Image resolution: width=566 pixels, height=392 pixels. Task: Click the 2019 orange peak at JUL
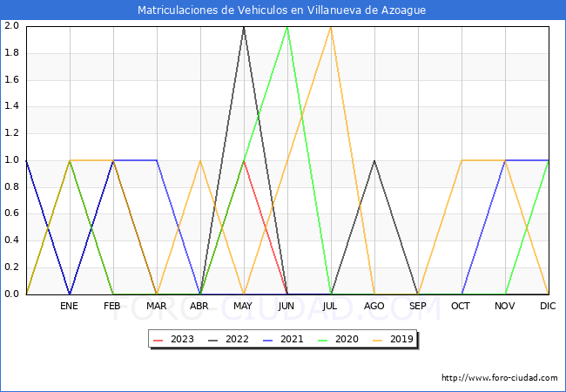click(x=331, y=27)
